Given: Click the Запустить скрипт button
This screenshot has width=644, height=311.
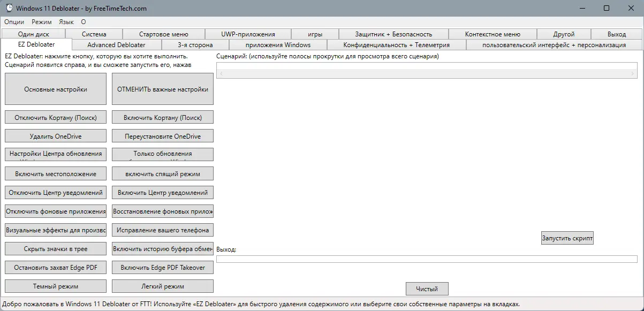Looking at the screenshot, I should click(567, 238).
